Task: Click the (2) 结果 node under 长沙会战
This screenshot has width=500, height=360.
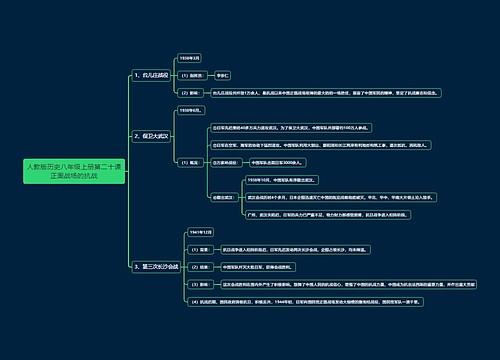Action: (x=200, y=267)
